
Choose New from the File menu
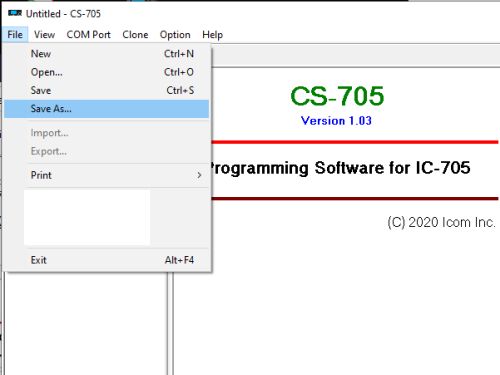click(x=107, y=54)
